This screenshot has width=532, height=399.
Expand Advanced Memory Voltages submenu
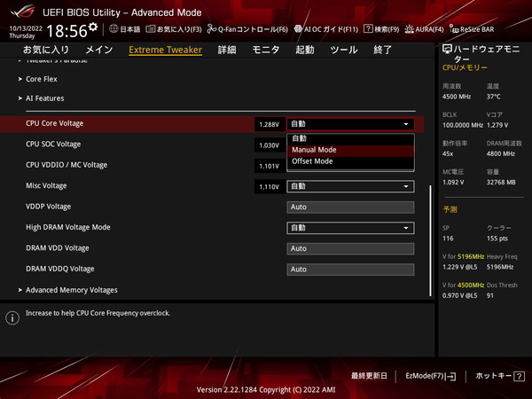[x=71, y=290]
